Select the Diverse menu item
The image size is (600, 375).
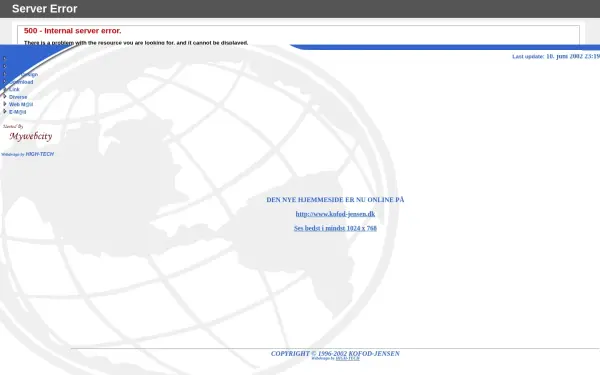(18, 97)
